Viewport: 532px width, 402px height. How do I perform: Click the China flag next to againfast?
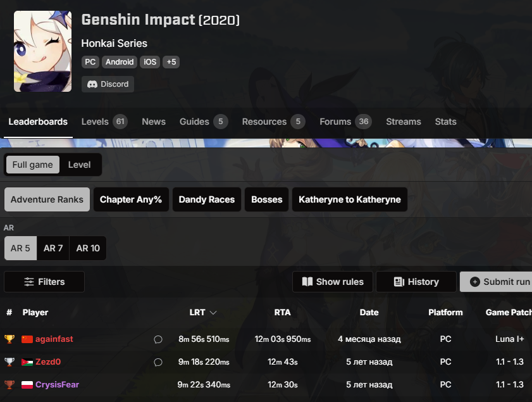27,339
